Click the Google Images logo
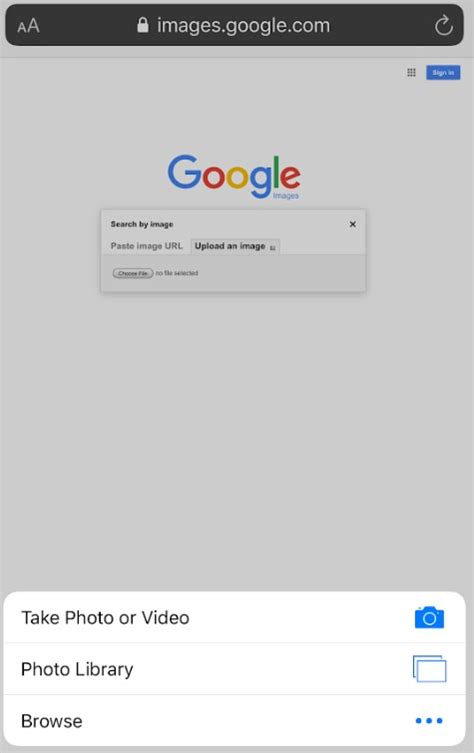Image resolution: width=474 pixels, height=753 pixels. (x=234, y=177)
